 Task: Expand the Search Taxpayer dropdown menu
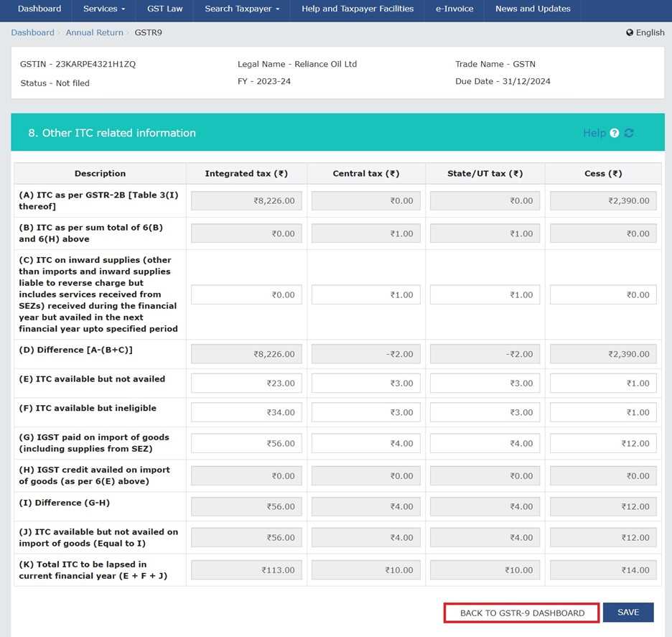tap(242, 9)
